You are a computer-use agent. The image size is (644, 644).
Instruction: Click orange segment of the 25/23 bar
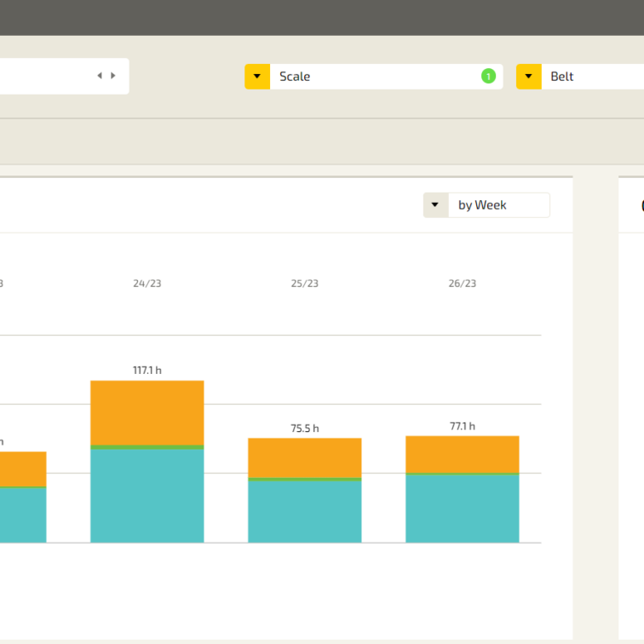(x=305, y=458)
